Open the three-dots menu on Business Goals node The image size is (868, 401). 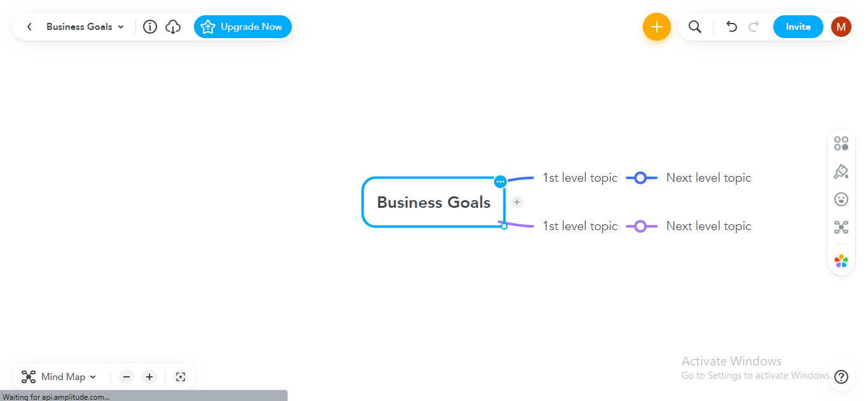point(500,182)
